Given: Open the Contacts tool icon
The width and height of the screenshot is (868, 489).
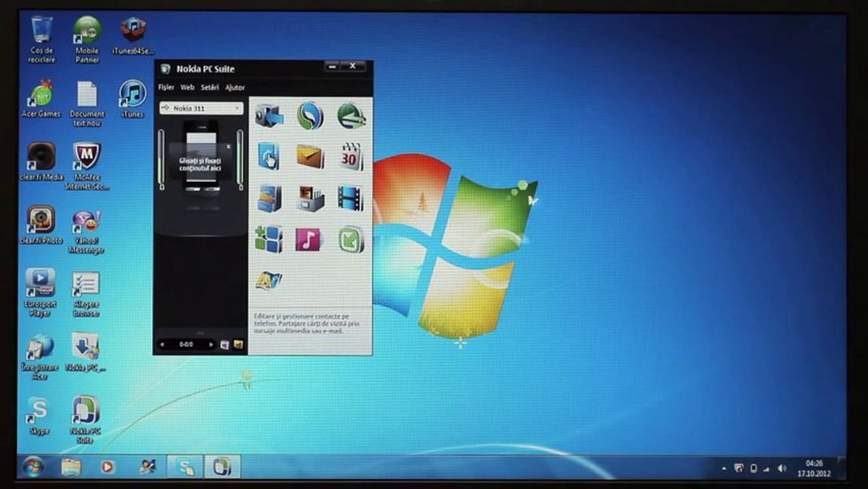Looking at the screenshot, I should (x=269, y=157).
